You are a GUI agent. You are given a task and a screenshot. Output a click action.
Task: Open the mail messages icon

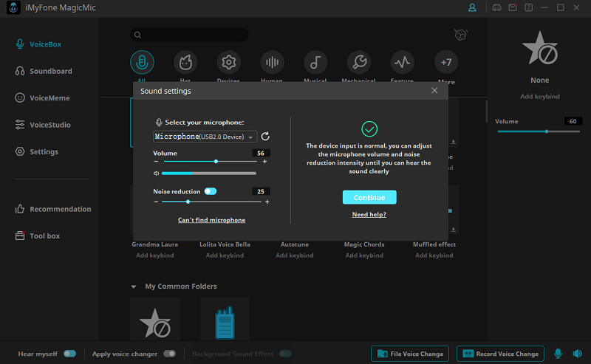pos(513,7)
